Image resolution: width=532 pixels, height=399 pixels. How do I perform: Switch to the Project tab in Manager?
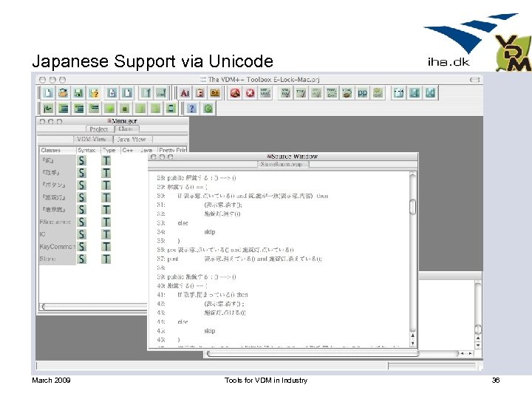point(99,129)
